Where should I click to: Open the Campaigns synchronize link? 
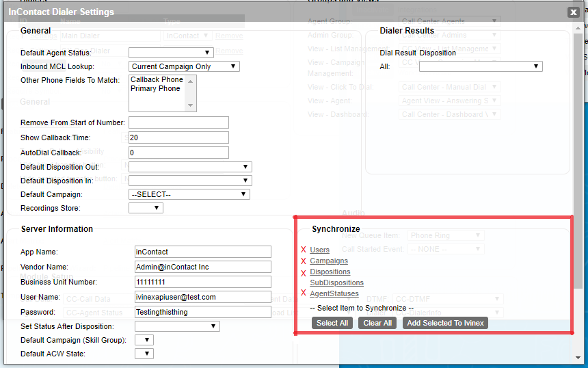329,261
